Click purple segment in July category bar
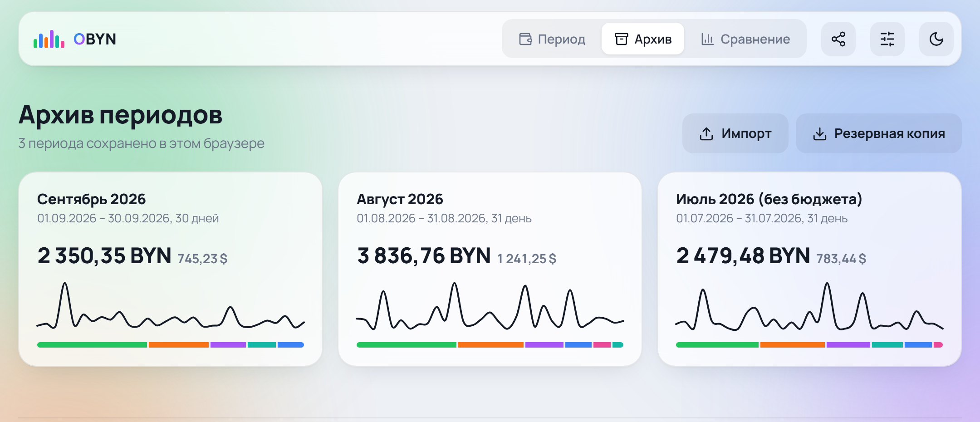This screenshot has width=980, height=422. point(848,345)
